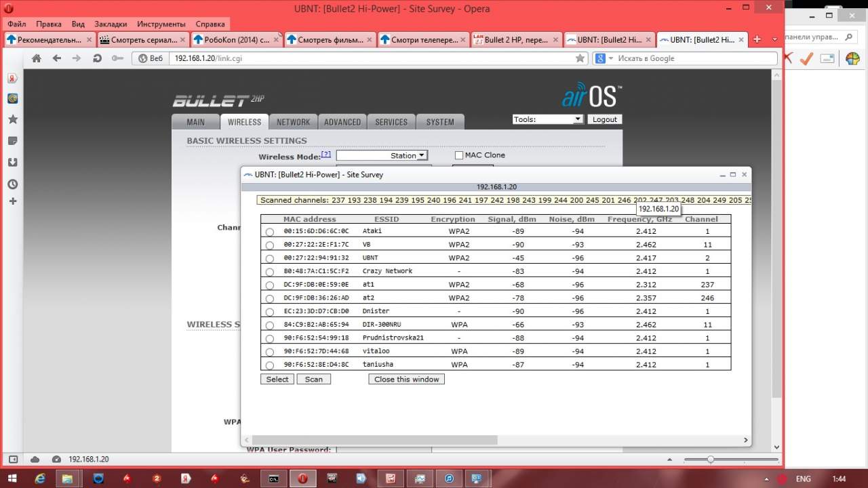Open the notes panel in sidebar
Image resolution: width=868 pixels, height=488 pixels.
pyautogui.click(x=12, y=141)
